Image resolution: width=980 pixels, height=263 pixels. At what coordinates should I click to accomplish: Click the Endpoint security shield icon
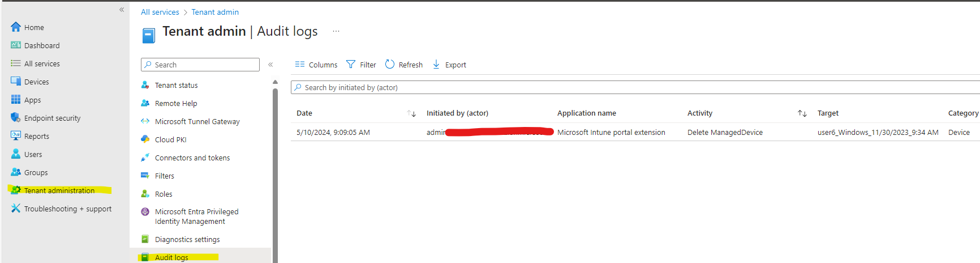pos(16,117)
